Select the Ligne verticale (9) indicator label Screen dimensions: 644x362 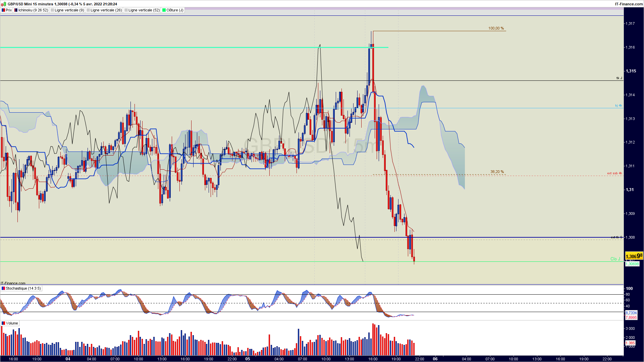69,10
